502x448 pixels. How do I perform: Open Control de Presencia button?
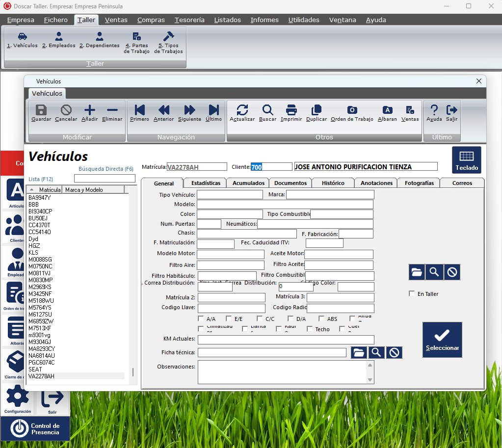click(x=35, y=429)
